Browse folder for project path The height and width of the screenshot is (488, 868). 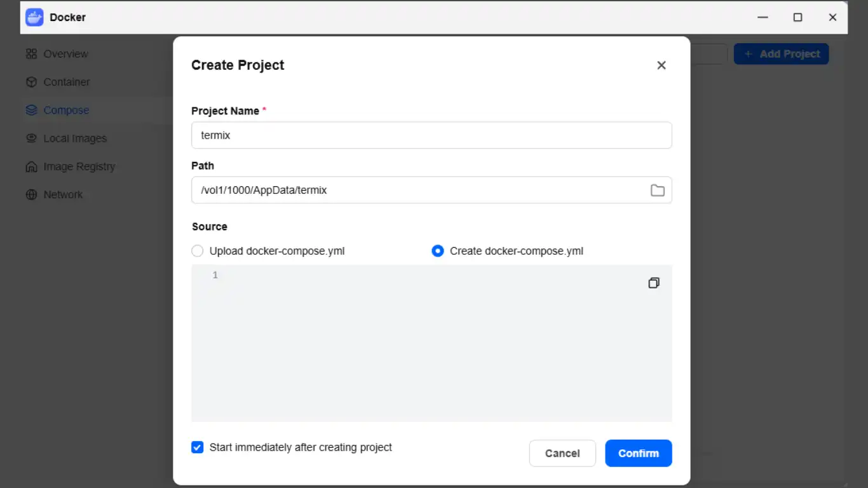(658, 190)
